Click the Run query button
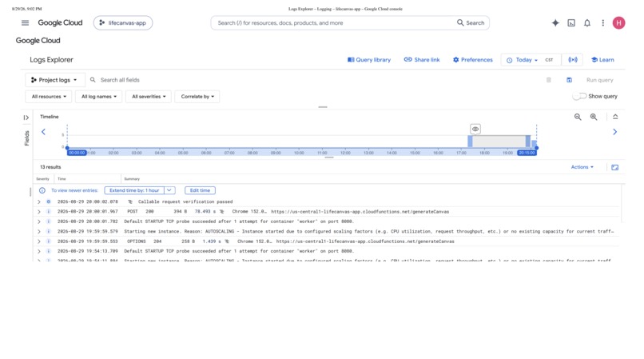Screen dimensions: 644x359 (x=599, y=80)
